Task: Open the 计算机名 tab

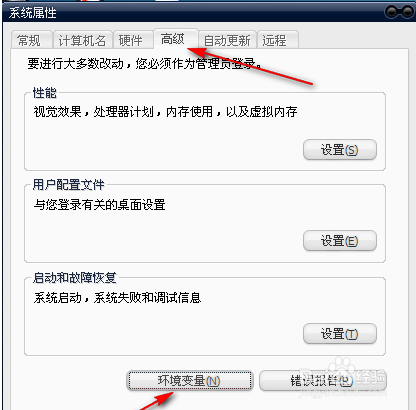Action: point(82,40)
